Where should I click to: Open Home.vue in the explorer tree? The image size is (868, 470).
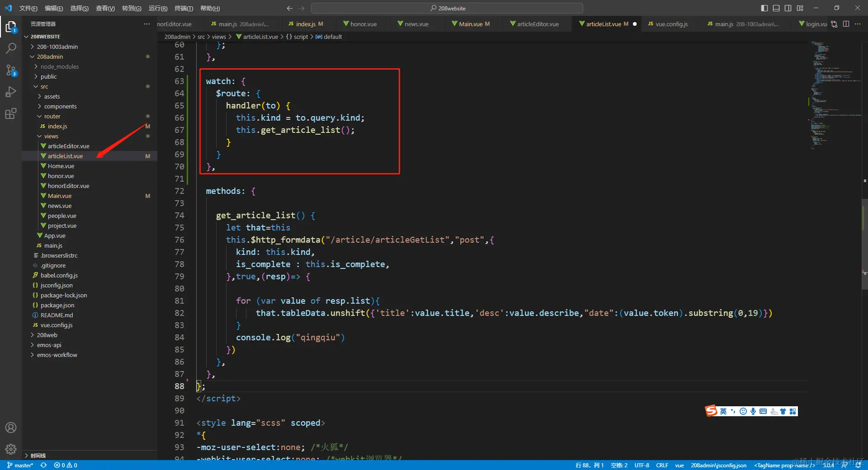click(90, 166)
